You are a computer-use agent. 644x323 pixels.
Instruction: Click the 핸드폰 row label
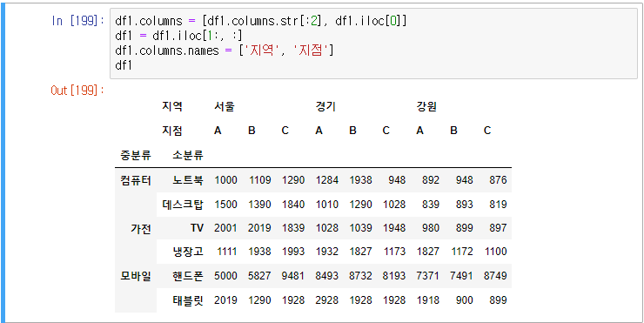[188, 276]
